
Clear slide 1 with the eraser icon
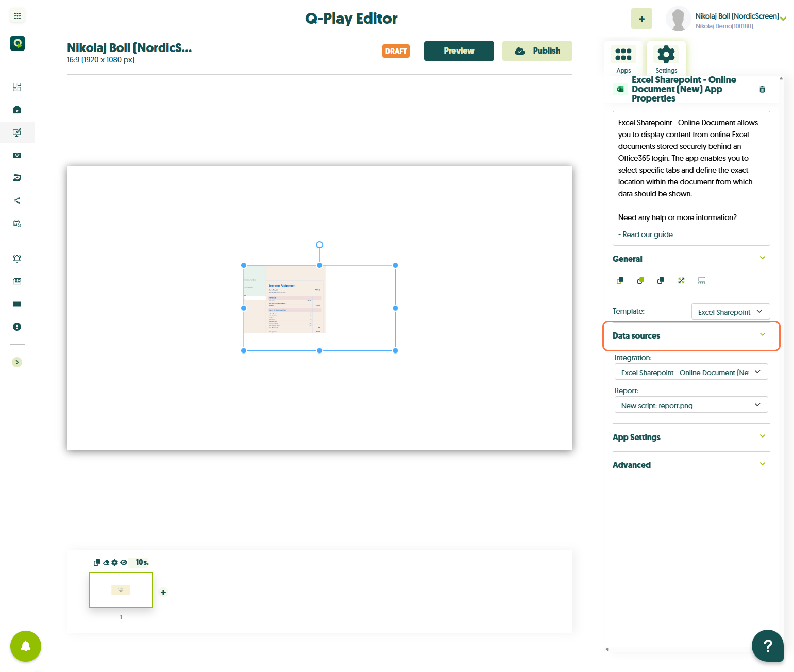(x=106, y=562)
